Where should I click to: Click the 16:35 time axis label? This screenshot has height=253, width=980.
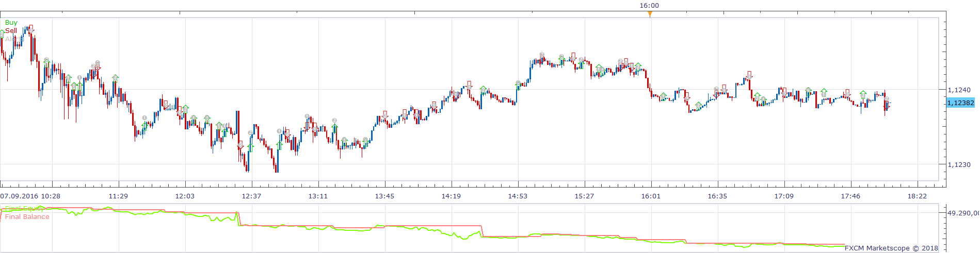click(717, 196)
